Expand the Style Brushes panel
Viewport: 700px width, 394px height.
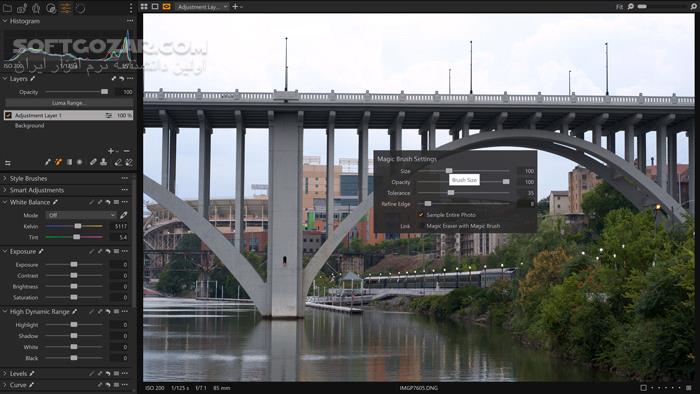click(5, 178)
